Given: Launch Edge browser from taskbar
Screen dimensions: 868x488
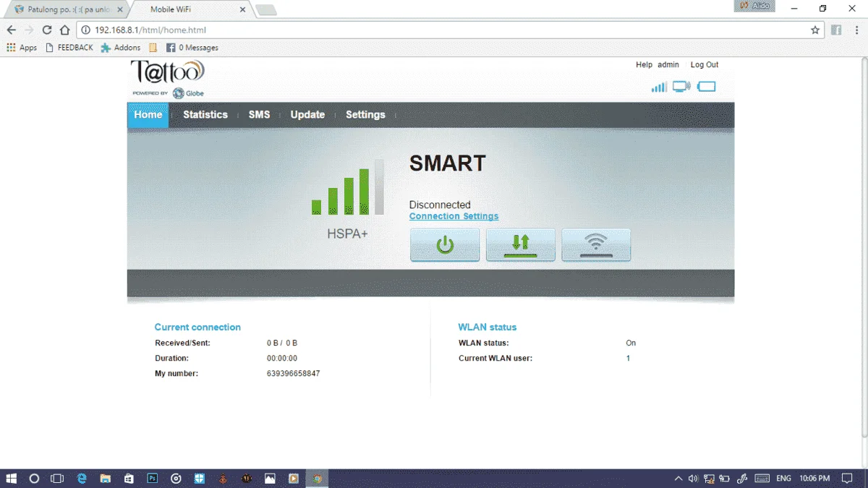Looking at the screenshot, I should 82,479.
